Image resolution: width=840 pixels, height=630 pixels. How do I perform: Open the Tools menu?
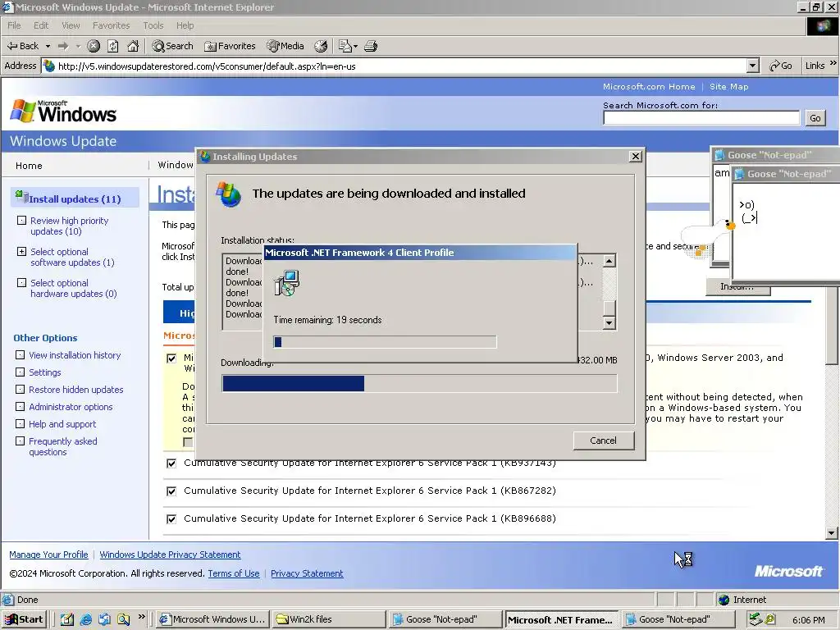tap(153, 25)
